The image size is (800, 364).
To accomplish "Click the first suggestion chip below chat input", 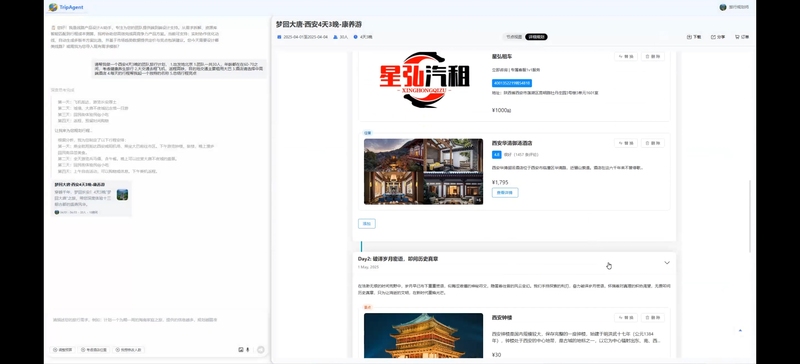I will (x=64, y=350).
